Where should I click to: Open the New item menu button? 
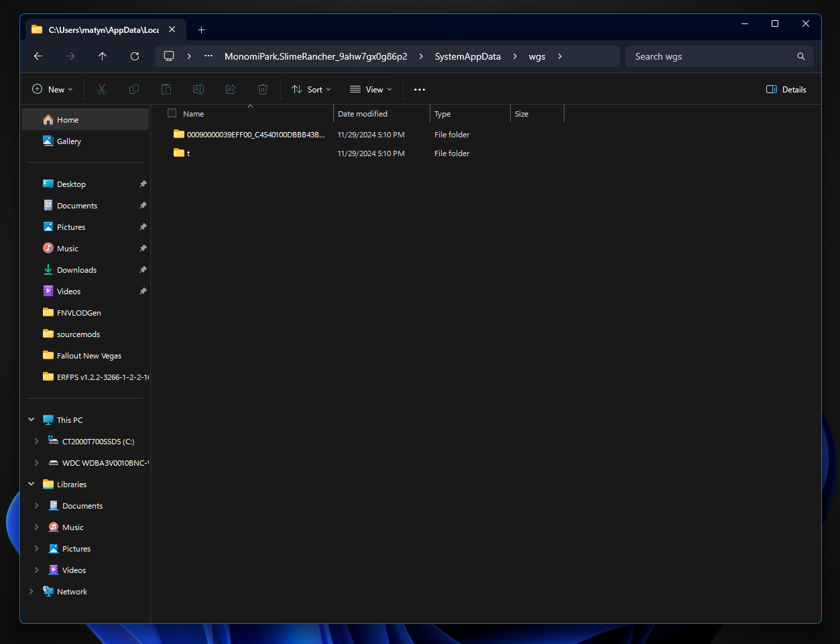(x=52, y=89)
